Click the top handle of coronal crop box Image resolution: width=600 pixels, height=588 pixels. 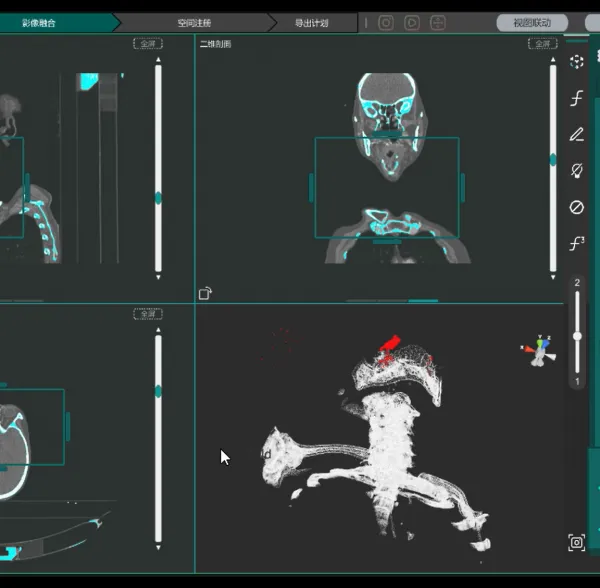387,135
